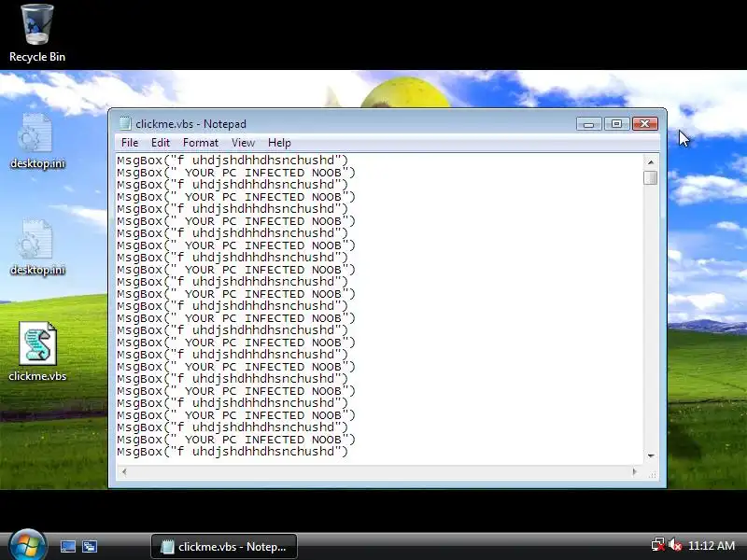Click the vertical scrollbar thumb
The width and height of the screenshot is (747, 560).
pyautogui.click(x=650, y=177)
